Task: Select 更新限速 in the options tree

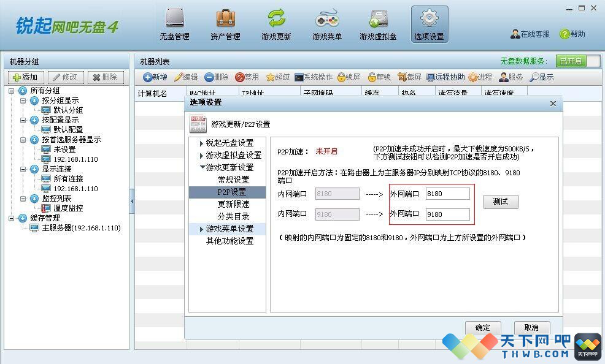Action: pyautogui.click(x=233, y=205)
